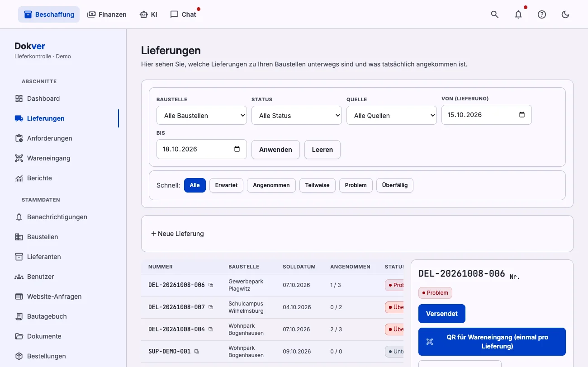Select the Überfällig quick filter
This screenshot has width=588, height=367.
click(x=395, y=185)
